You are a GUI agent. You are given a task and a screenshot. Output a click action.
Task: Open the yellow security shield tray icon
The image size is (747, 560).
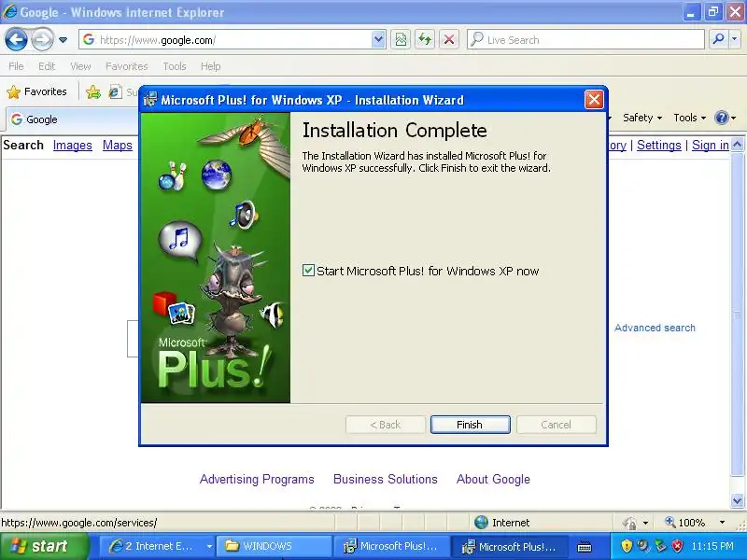click(627, 546)
